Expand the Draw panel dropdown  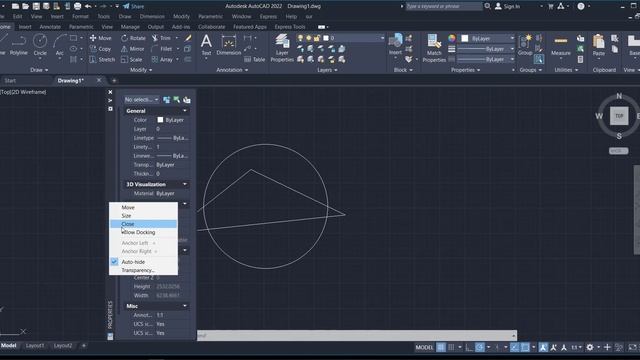pos(39,70)
